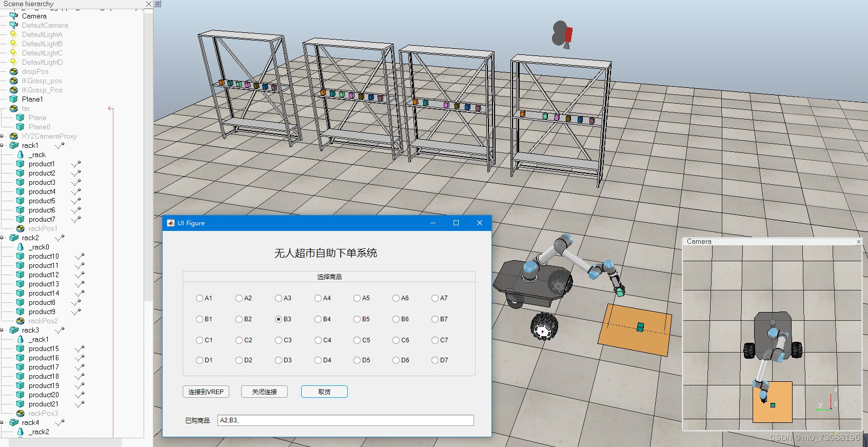Click the scene hierarchy vertical scrollbar

[x=148, y=157]
